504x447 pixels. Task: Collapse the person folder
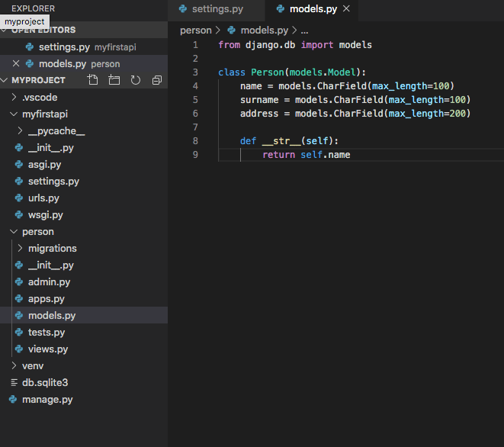[14, 232]
